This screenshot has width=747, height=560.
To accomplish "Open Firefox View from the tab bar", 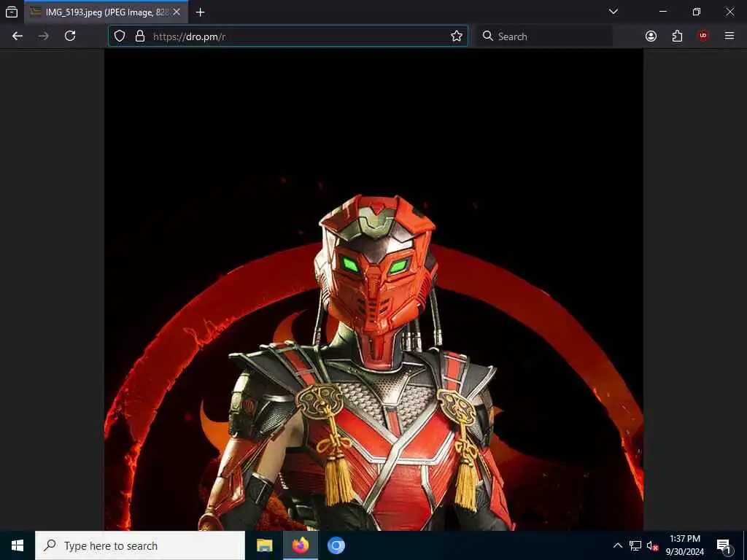I will tap(12, 12).
